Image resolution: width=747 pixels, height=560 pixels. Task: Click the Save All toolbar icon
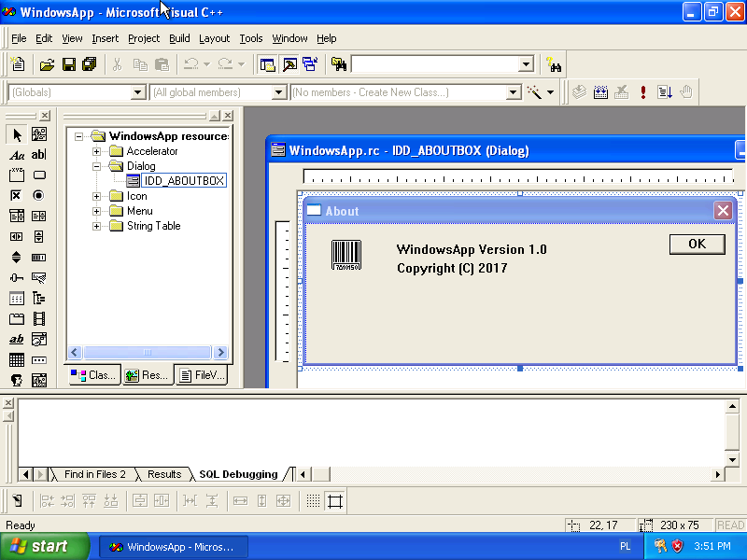pyautogui.click(x=90, y=64)
